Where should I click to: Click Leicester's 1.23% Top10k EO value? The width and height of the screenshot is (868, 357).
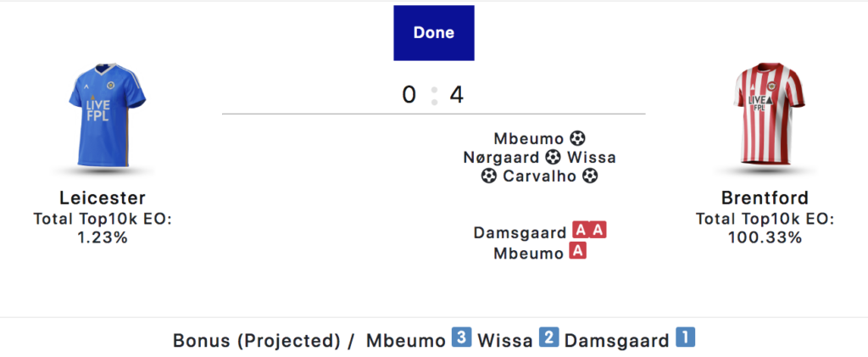pyautogui.click(x=103, y=237)
